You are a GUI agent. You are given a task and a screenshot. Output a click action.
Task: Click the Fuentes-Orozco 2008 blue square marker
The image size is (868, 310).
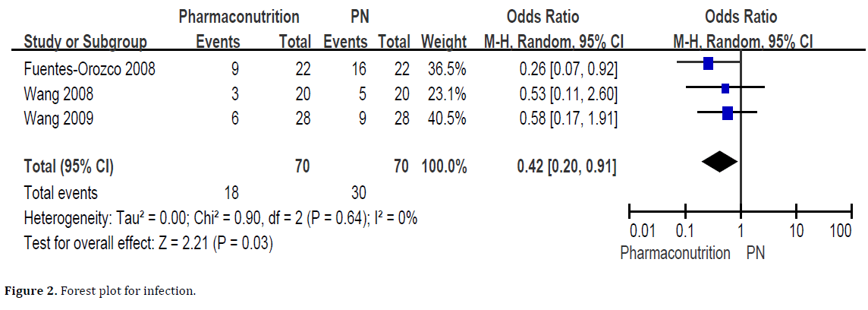coord(709,63)
